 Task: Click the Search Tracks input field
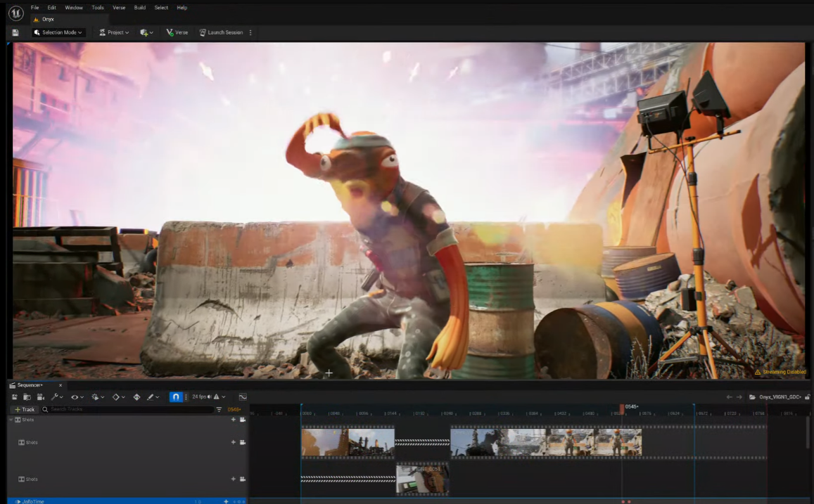tap(127, 410)
